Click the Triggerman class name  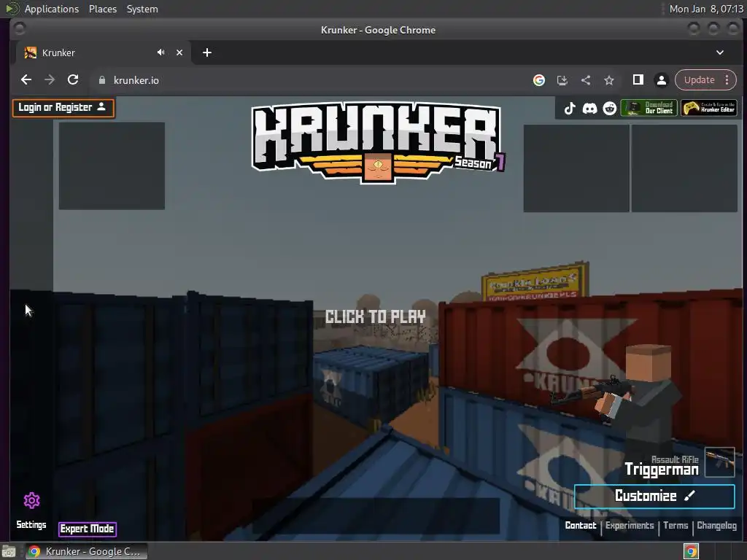point(661,470)
